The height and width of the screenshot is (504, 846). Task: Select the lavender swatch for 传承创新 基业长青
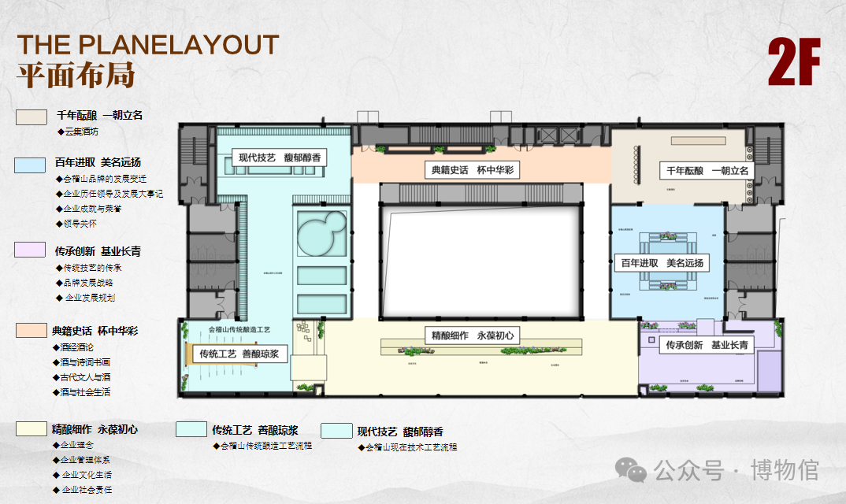[30, 250]
